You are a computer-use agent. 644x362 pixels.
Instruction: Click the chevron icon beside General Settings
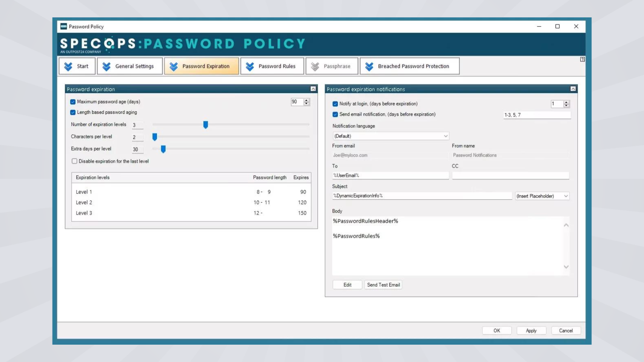pos(106,66)
